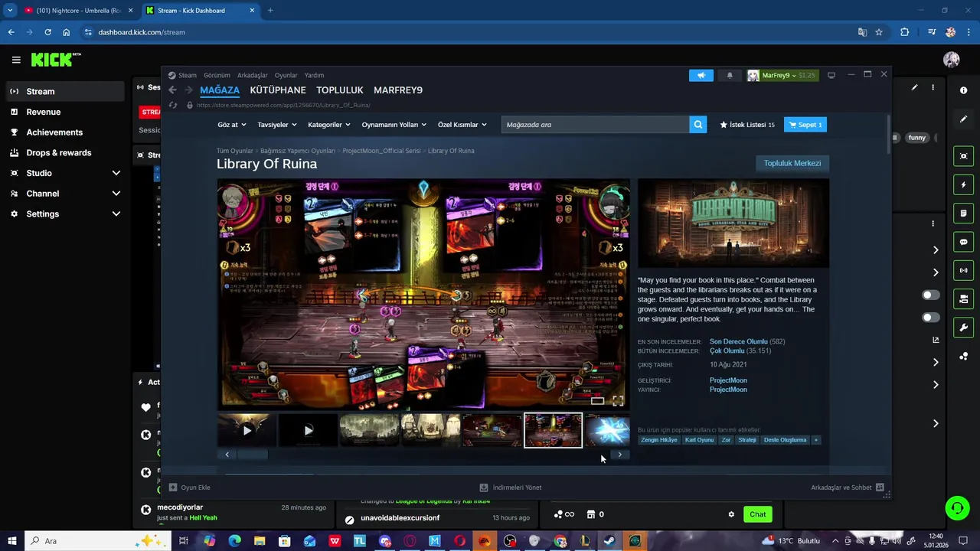Screen dimensions: 980x551
Task: Open Kick profile avatar menu
Action: (x=952, y=60)
